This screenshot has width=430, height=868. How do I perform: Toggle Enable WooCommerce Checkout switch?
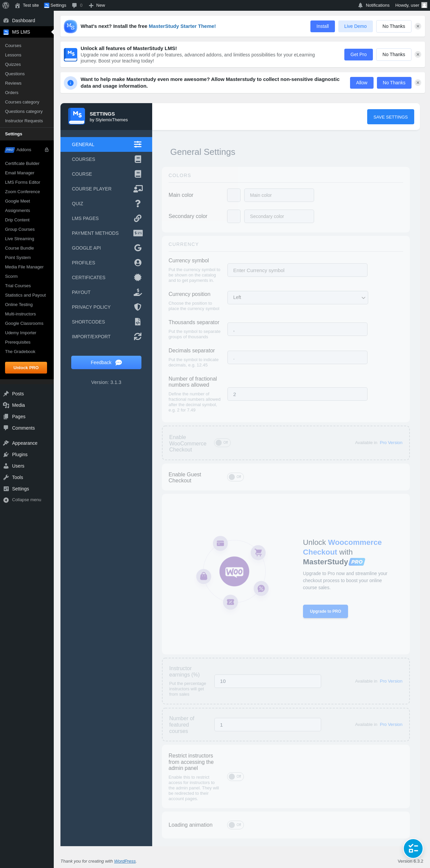tap(222, 443)
